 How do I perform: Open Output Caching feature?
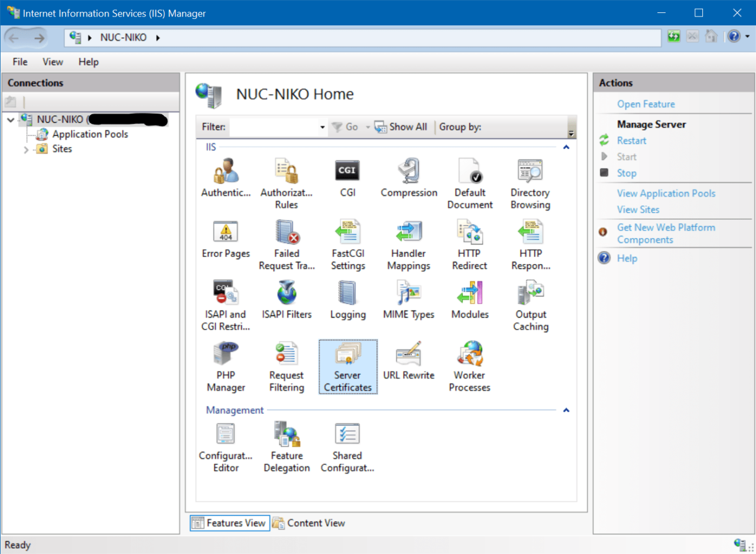(x=530, y=305)
